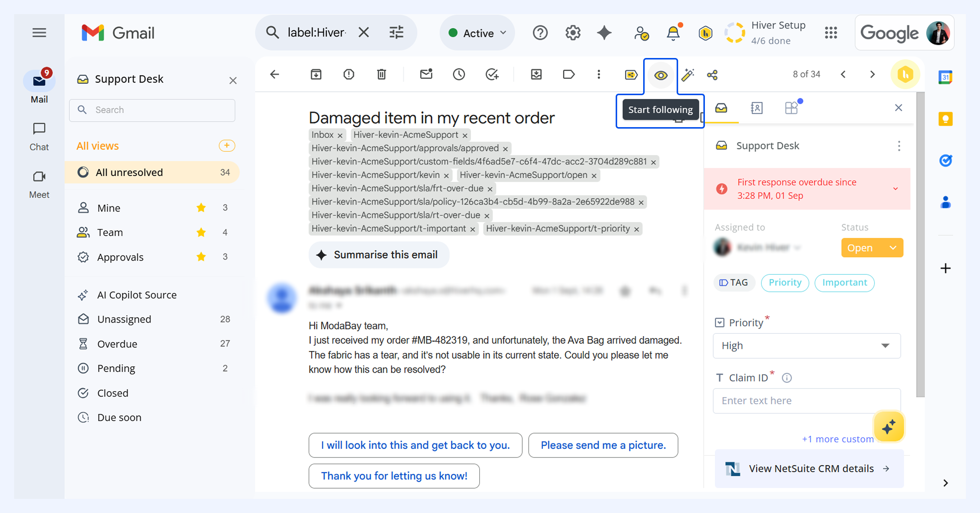Open the Mail section
This screenshot has height=513, width=980.
pyautogui.click(x=39, y=87)
